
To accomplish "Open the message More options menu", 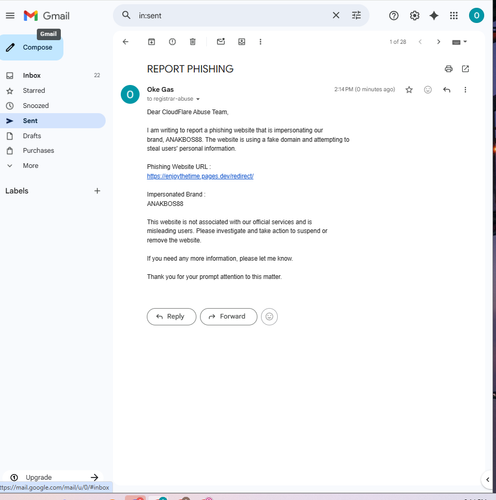I will click(x=465, y=90).
